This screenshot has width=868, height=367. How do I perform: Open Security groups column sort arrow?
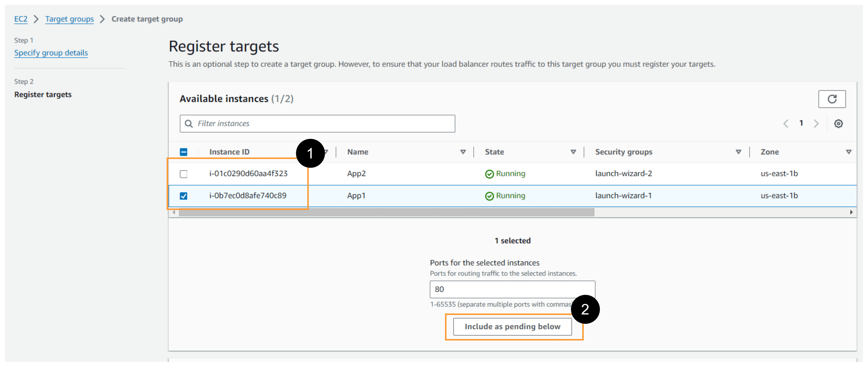tap(738, 152)
